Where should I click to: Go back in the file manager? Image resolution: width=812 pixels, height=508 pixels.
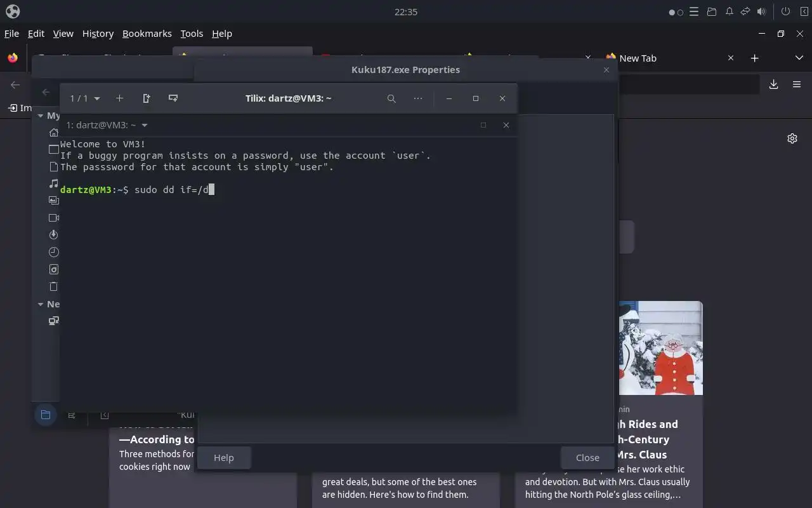point(46,92)
